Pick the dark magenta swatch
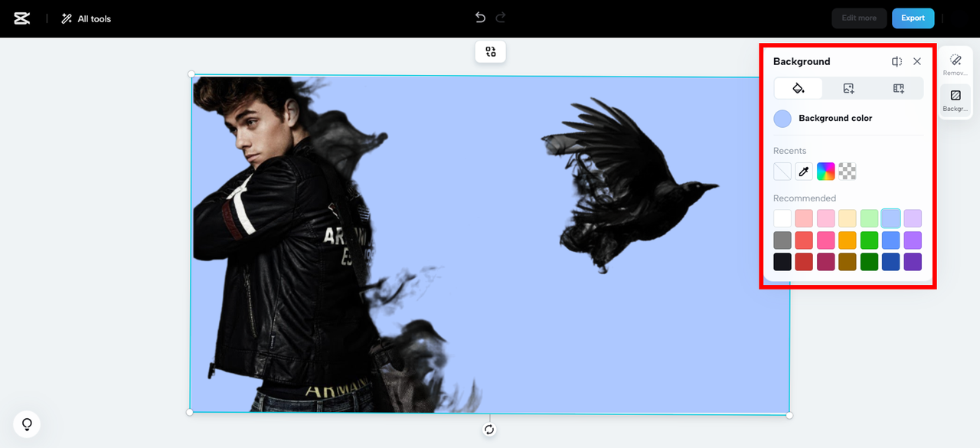The width and height of the screenshot is (980, 448). [825, 262]
